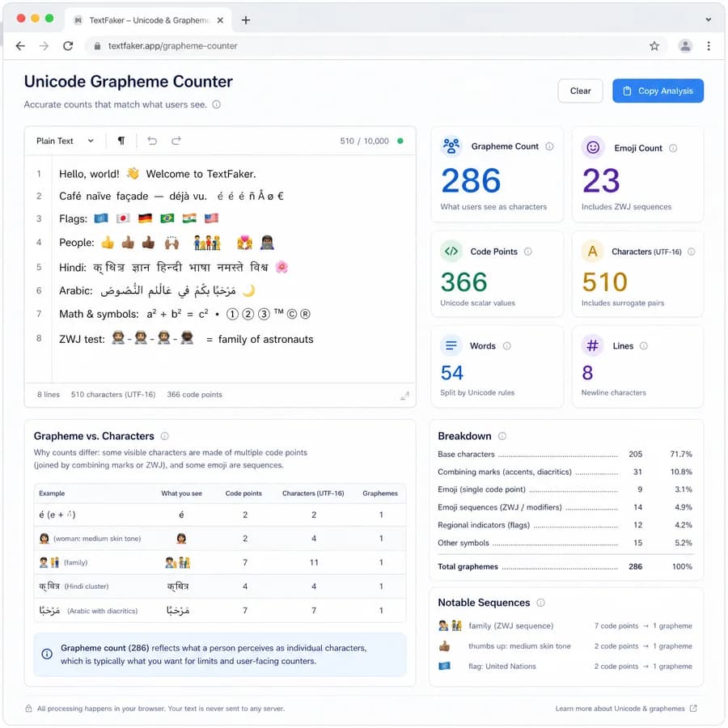
Task: Click the redo arrow in editor toolbar
Action: click(x=176, y=141)
